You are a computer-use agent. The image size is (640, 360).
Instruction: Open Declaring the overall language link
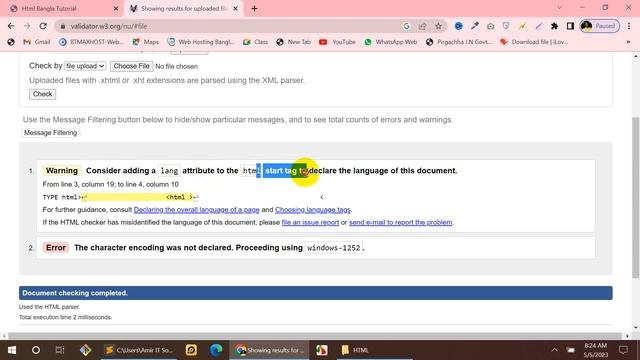[x=197, y=210]
